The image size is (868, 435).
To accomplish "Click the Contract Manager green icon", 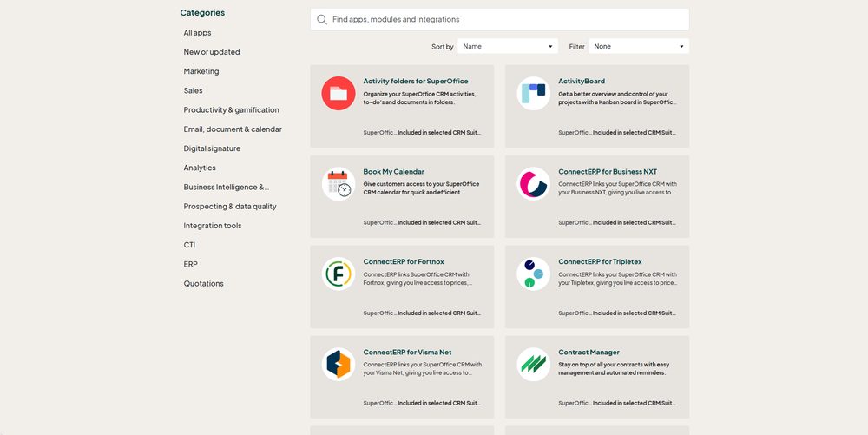I will (x=534, y=364).
